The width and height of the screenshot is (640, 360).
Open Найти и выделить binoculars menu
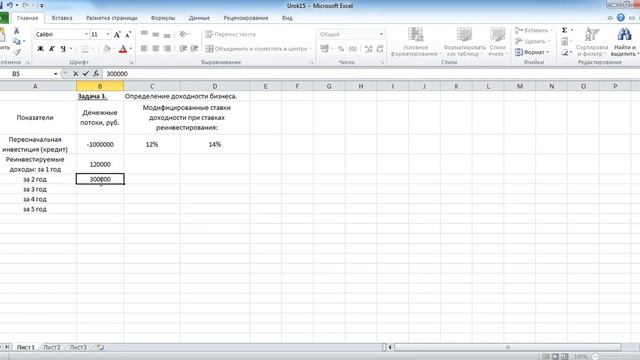click(624, 42)
